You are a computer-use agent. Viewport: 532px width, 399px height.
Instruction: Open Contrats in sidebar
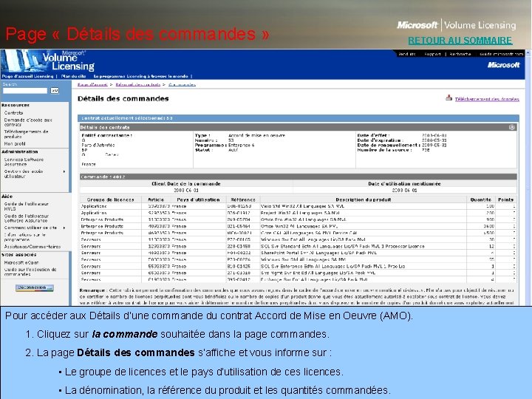(13, 112)
